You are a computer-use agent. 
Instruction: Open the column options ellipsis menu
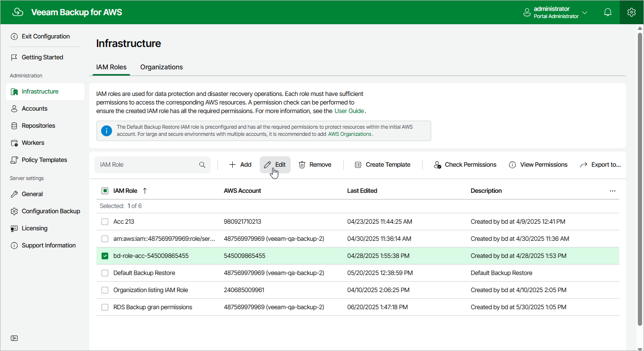click(x=613, y=191)
